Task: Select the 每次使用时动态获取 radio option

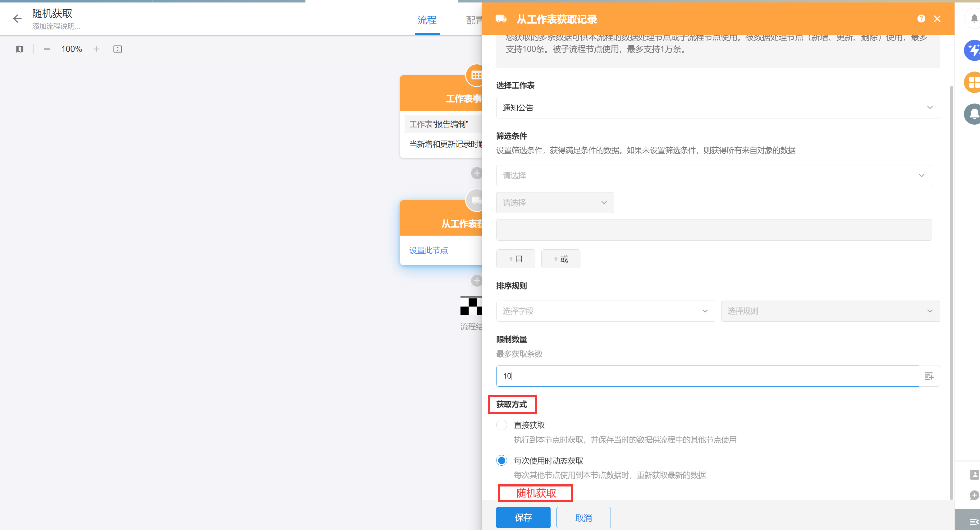Action: pos(501,461)
